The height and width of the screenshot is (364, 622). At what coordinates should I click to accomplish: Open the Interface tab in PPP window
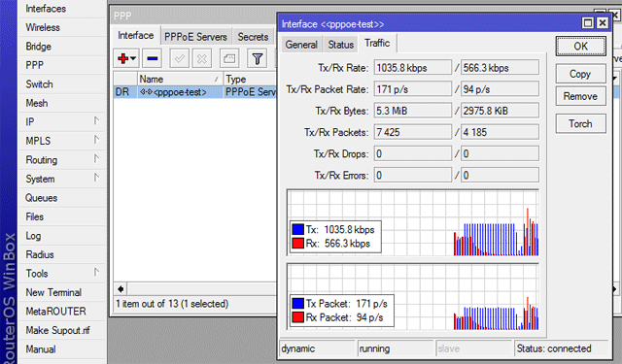136,35
